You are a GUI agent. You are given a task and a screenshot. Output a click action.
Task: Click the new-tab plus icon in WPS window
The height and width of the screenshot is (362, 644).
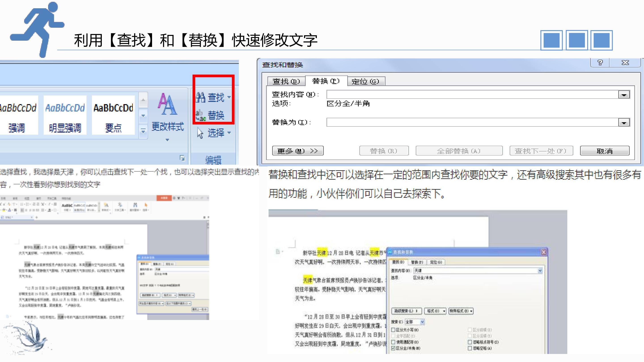[36, 217]
